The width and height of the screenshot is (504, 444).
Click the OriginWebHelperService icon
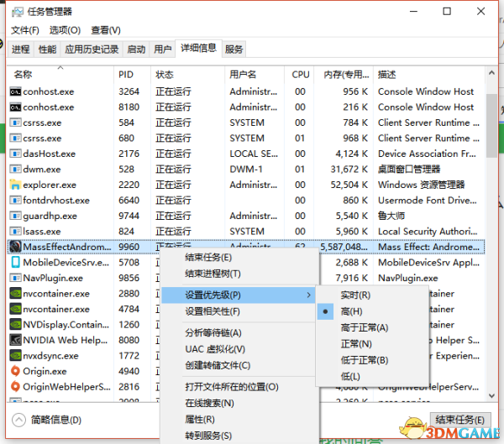(x=15, y=386)
